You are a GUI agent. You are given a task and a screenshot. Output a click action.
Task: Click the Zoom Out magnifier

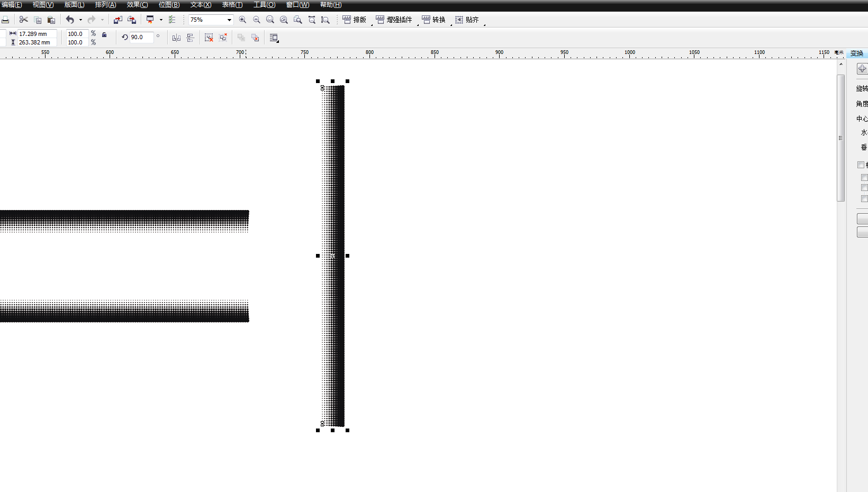[256, 20]
